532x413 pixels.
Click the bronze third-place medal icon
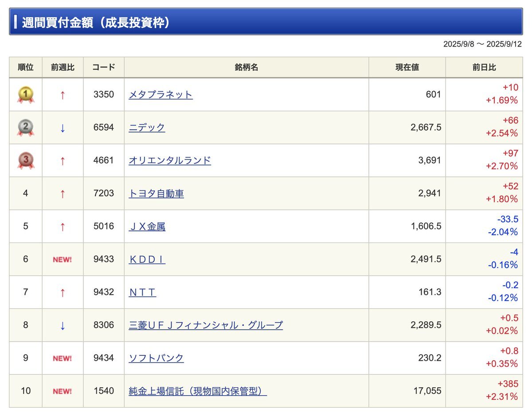click(26, 160)
